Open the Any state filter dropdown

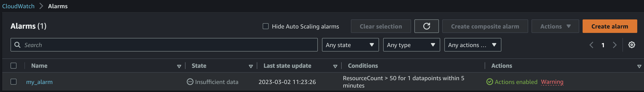point(350,45)
